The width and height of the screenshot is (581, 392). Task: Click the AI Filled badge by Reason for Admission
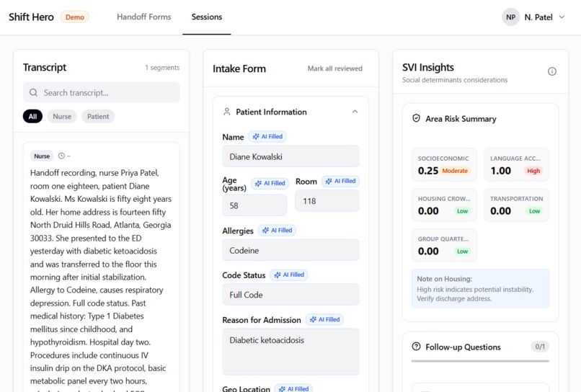(324, 319)
